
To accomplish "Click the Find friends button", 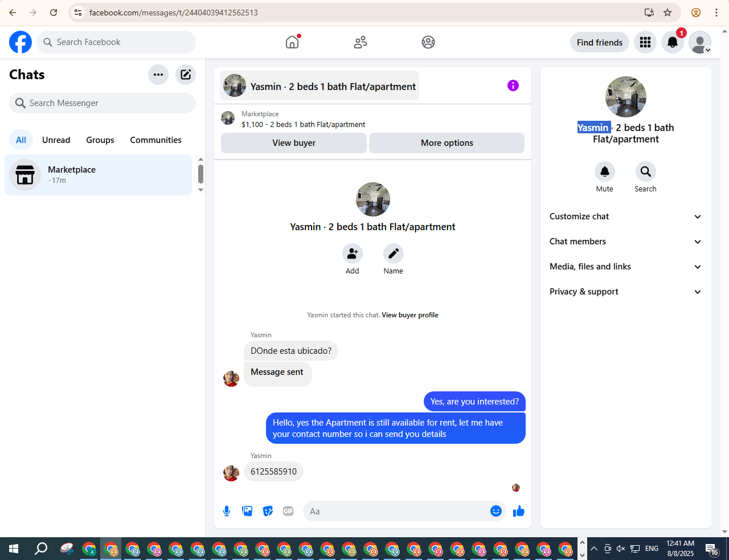I will coord(600,42).
